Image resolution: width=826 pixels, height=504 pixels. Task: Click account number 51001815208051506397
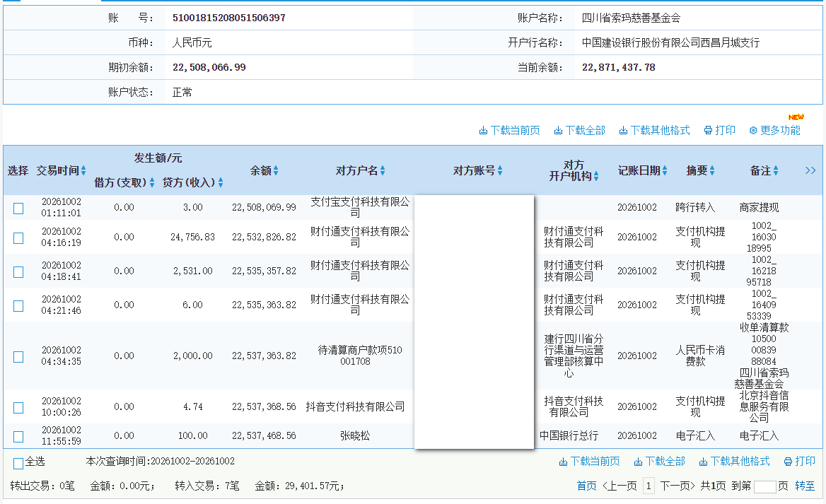tap(229, 18)
